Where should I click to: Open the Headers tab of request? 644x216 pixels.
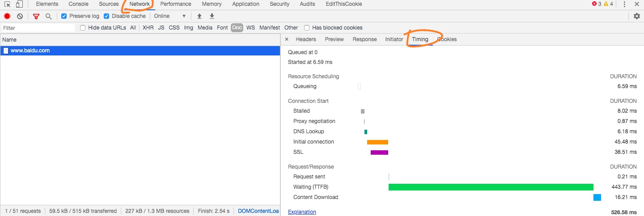tap(306, 39)
